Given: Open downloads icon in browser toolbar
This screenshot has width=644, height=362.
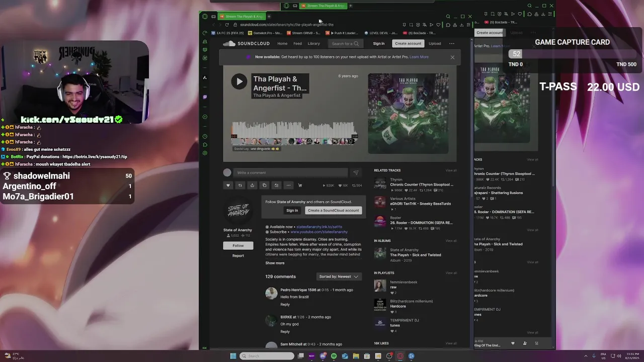Looking at the screenshot, I should pos(461,25).
